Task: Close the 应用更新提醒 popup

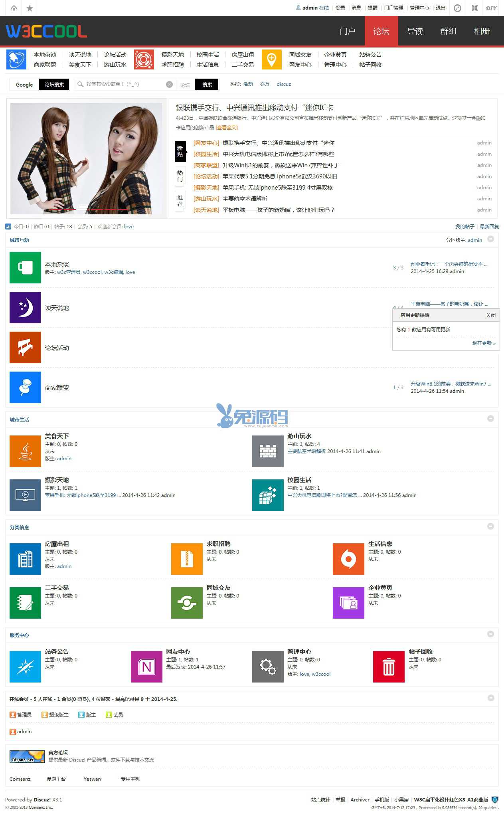Action: point(491,315)
